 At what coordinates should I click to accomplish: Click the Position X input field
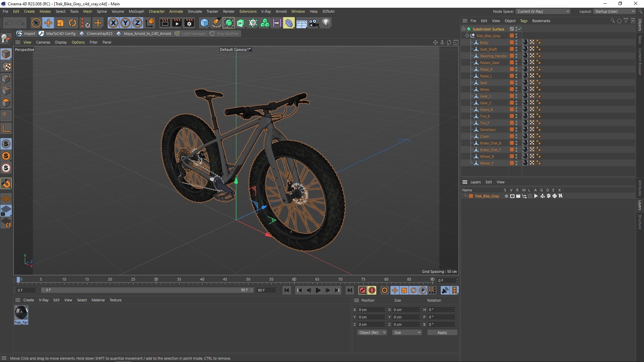tap(371, 310)
